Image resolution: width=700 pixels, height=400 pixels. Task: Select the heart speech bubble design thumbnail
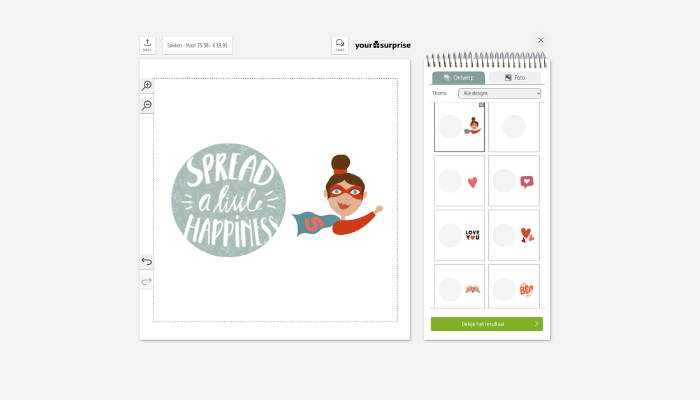click(514, 181)
